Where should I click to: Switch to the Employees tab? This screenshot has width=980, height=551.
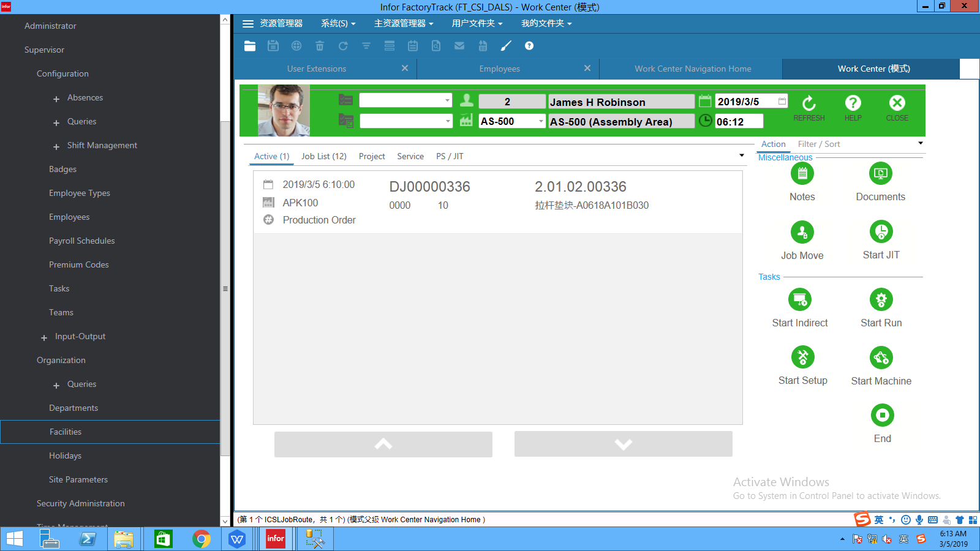500,69
